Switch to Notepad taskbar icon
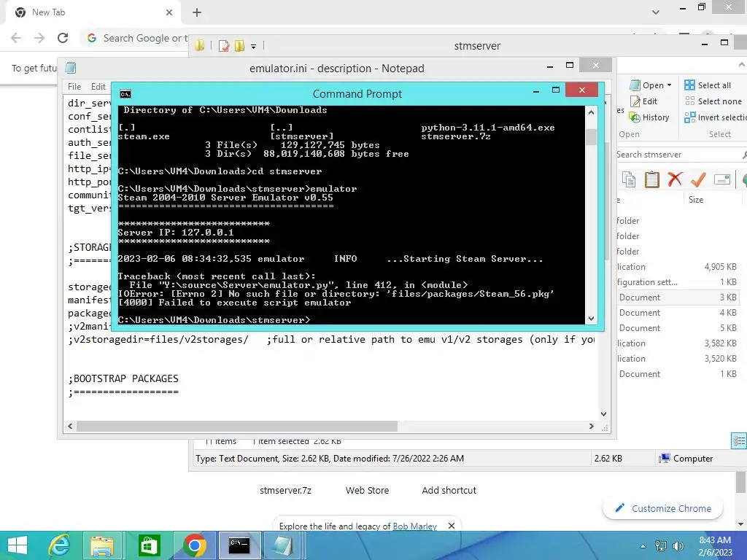This screenshot has height=560, width=747. [x=283, y=545]
